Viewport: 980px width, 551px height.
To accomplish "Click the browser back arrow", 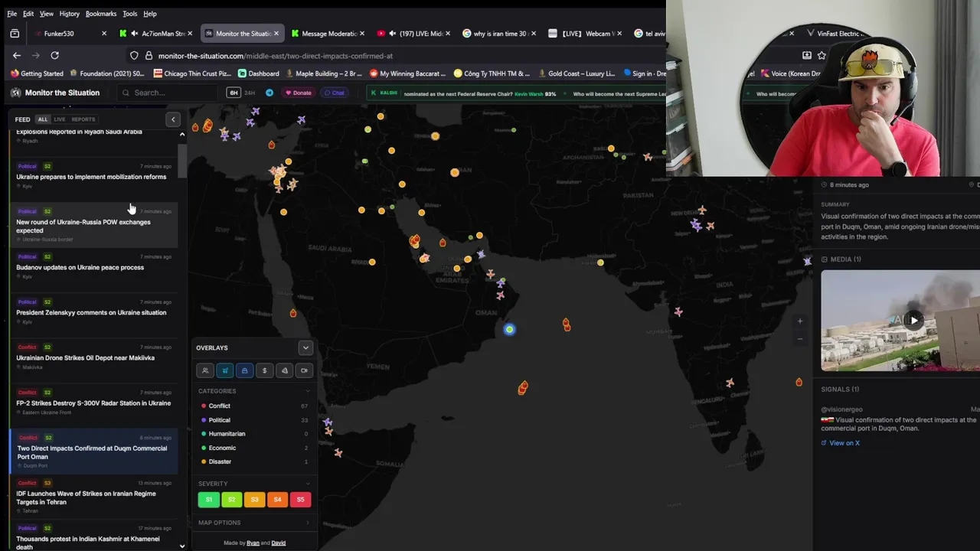I will point(17,55).
